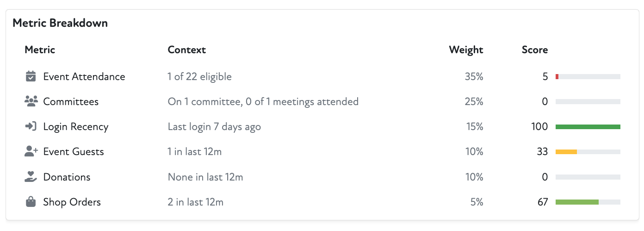Click the Context column header
Screen dimensions: 644x231
tap(186, 50)
